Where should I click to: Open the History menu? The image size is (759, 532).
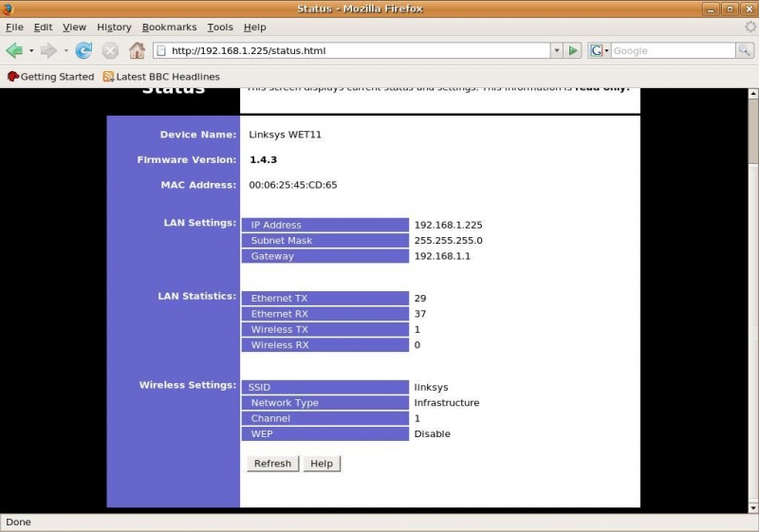[114, 28]
